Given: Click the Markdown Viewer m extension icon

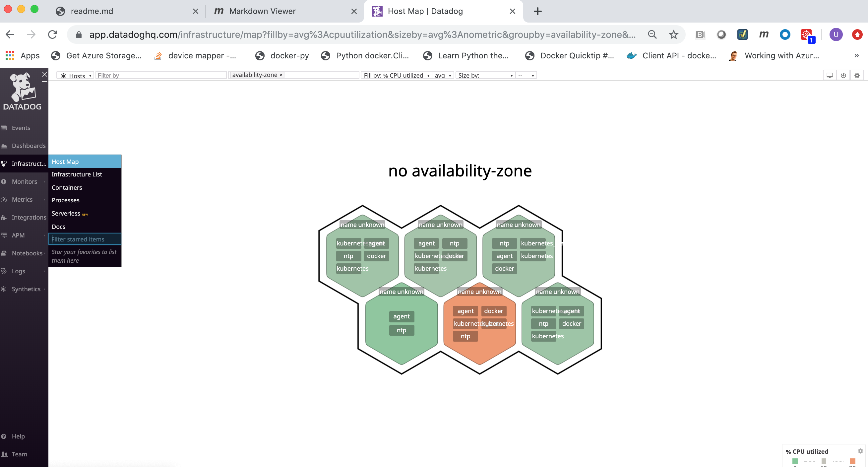Looking at the screenshot, I should point(764,34).
